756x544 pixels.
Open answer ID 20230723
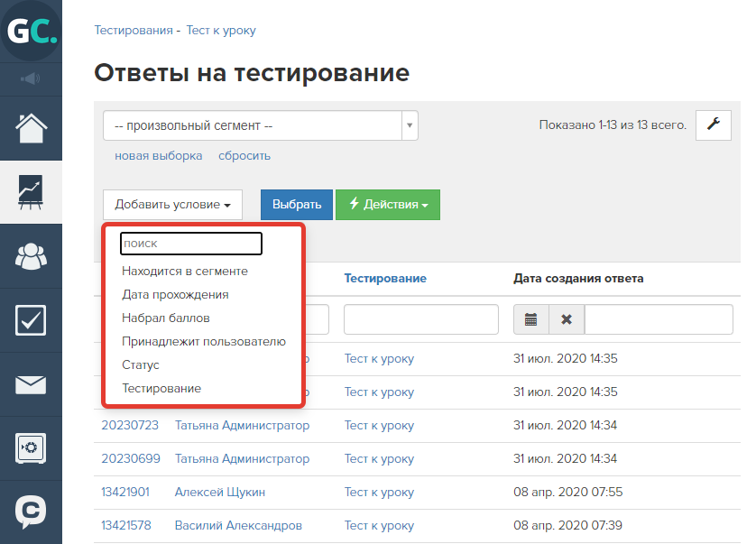tap(130, 425)
